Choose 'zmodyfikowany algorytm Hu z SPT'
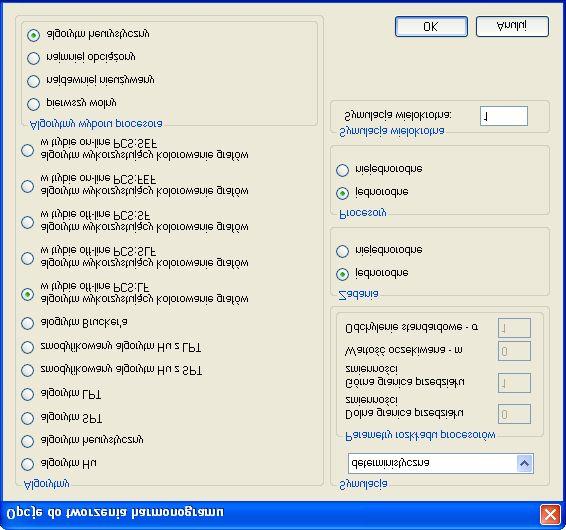The height and width of the screenshot is (530, 566). coord(27,370)
